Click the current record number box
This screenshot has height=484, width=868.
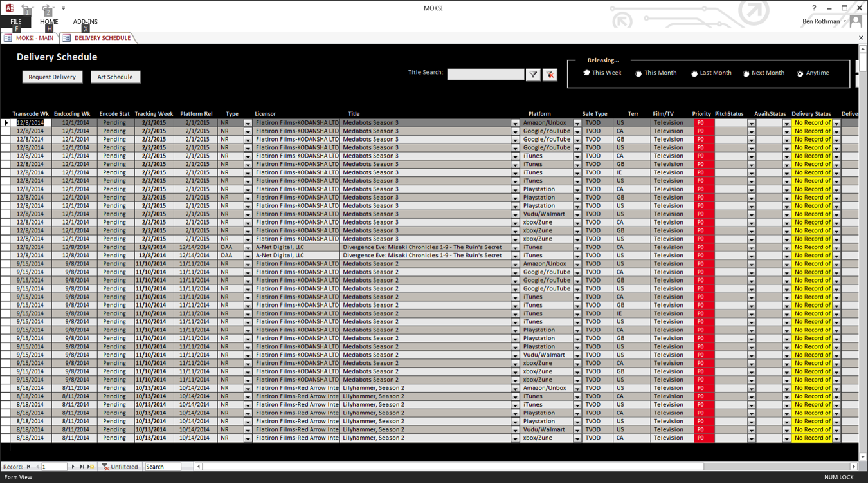pyautogui.click(x=54, y=467)
